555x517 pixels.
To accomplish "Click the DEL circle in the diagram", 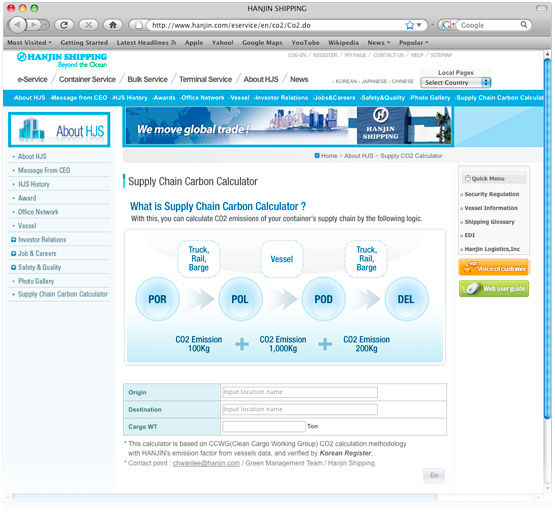I will click(x=407, y=299).
